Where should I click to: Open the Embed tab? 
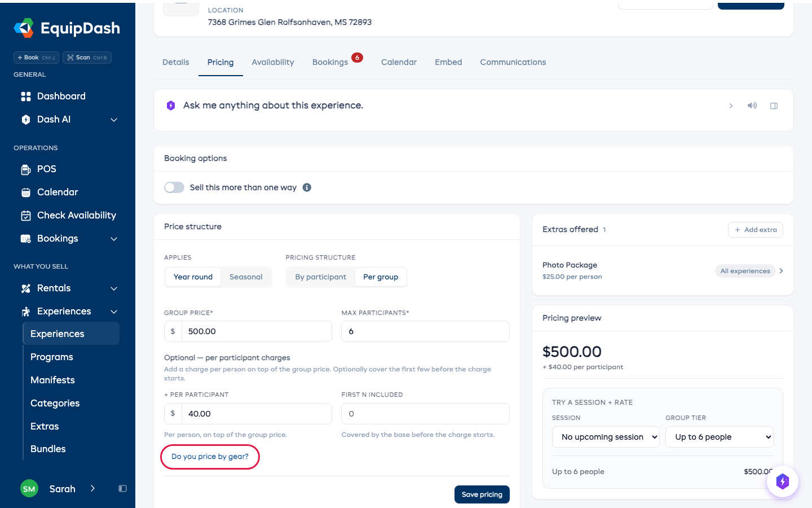point(448,62)
